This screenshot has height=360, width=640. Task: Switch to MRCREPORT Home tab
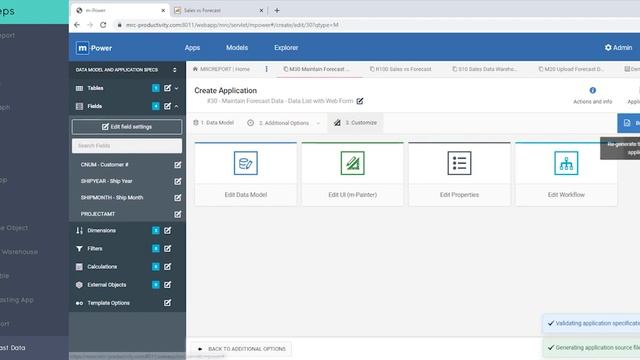pyautogui.click(x=221, y=69)
